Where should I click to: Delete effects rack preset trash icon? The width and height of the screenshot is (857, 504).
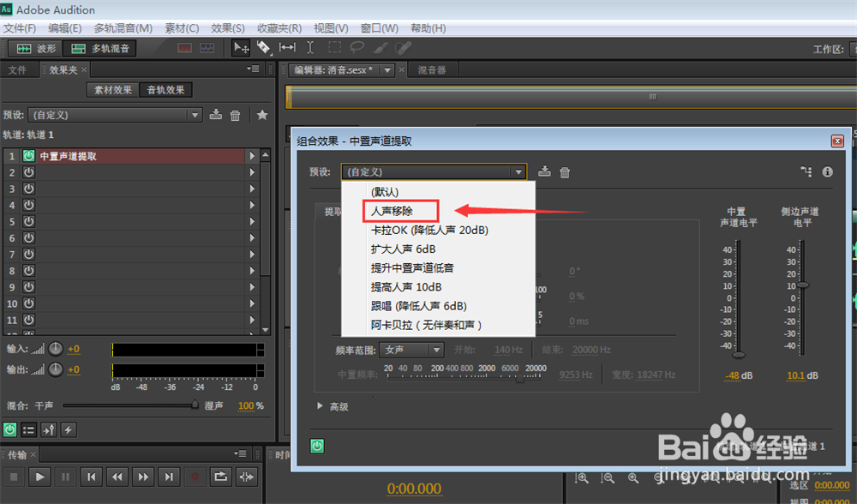click(235, 116)
